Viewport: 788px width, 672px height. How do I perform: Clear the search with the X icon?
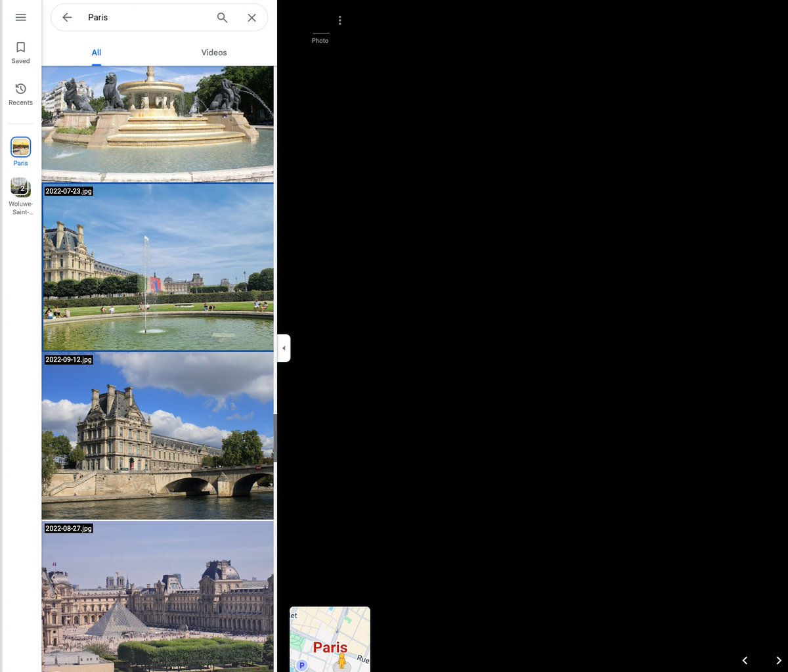(252, 17)
